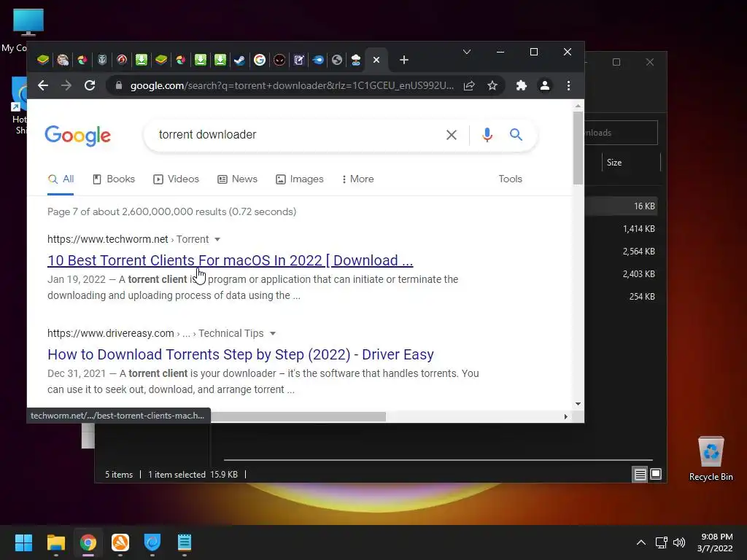Click the scroll-down arrow of Chrome's vertical scrollbar
The image size is (747, 560).
pos(578,404)
